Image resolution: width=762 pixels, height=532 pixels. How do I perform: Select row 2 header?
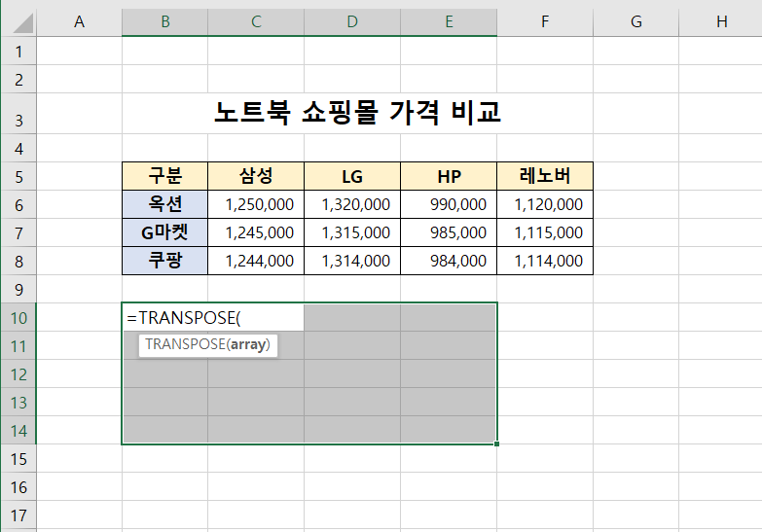[x=18, y=79]
